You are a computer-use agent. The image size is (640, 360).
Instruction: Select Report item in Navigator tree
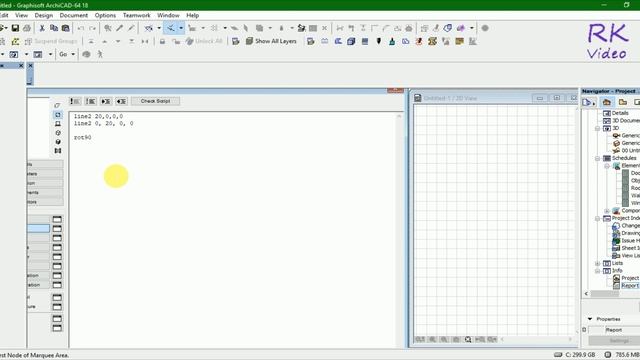[630, 286]
